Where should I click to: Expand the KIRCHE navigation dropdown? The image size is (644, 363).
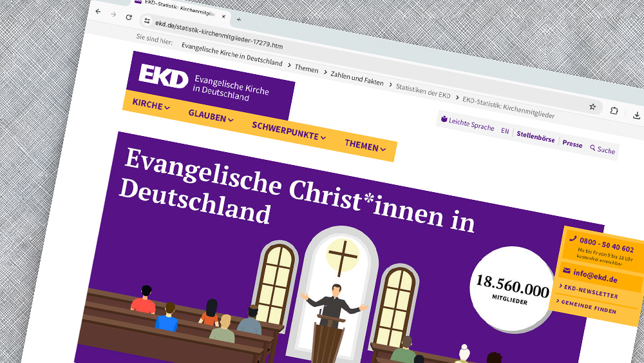pos(151,105)
